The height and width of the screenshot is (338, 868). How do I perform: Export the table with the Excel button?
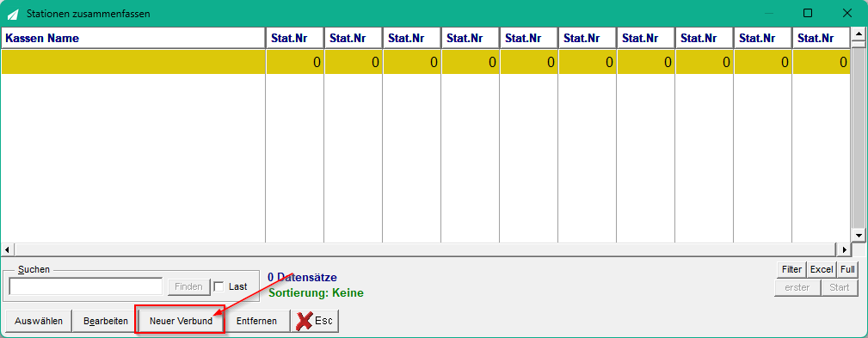(822, 270)
